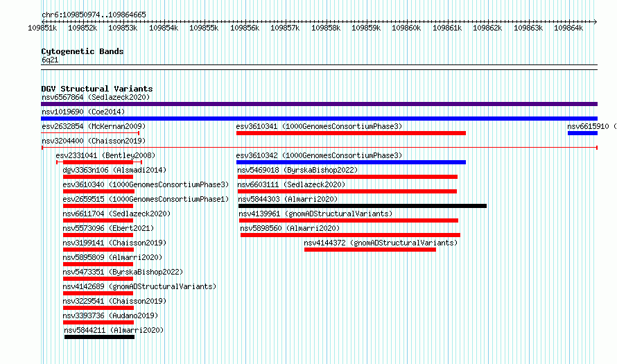This screenshot has height=364, width=617.
Task: Select the 6q21 cytogenetic band label
Action: (x=50, y=60)
